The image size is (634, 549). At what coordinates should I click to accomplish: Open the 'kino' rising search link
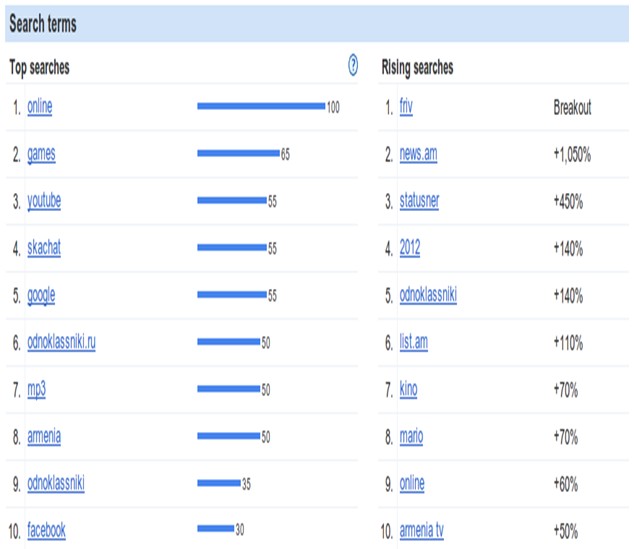point(408,389)
